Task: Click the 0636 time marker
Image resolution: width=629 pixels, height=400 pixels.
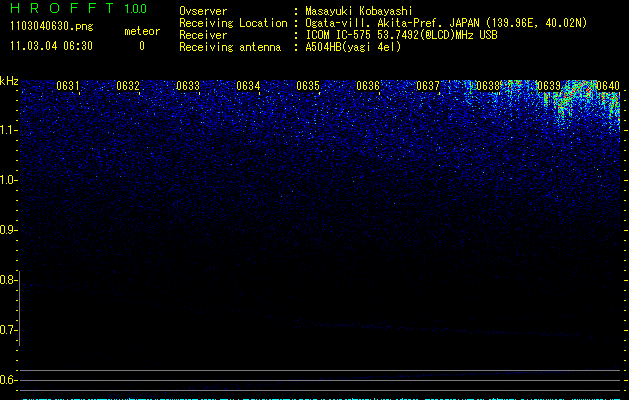Action: click(368, 86)
